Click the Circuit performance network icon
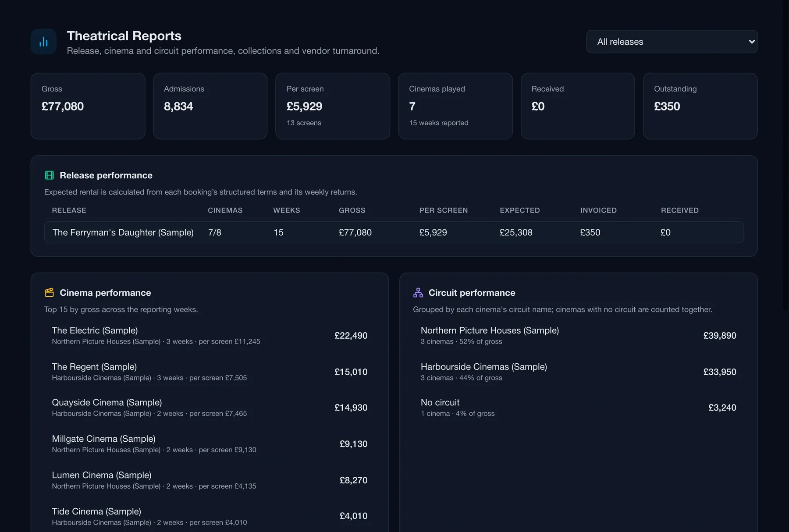This screenshot has height=532, width=789. pos(418,292)
